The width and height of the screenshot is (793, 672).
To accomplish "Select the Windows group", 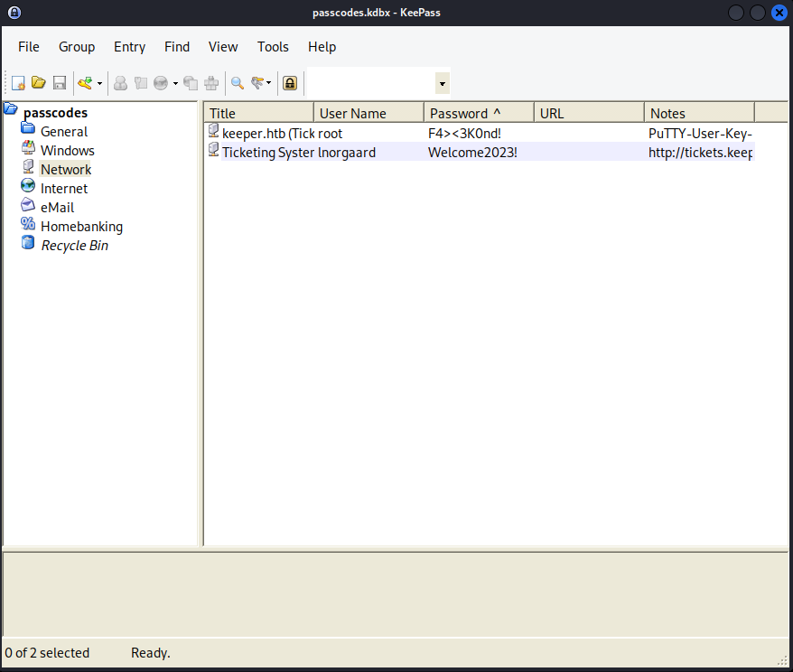I will [67, 151].
